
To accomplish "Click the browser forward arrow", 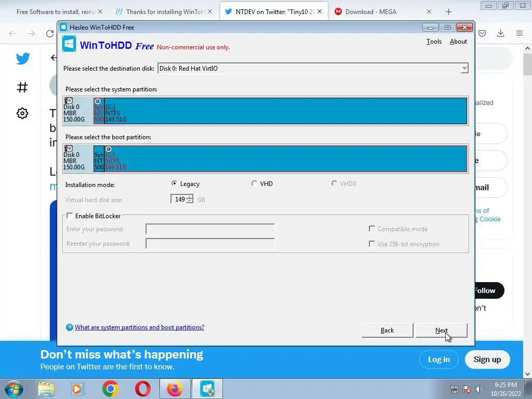I will click(x=31, y=33).
